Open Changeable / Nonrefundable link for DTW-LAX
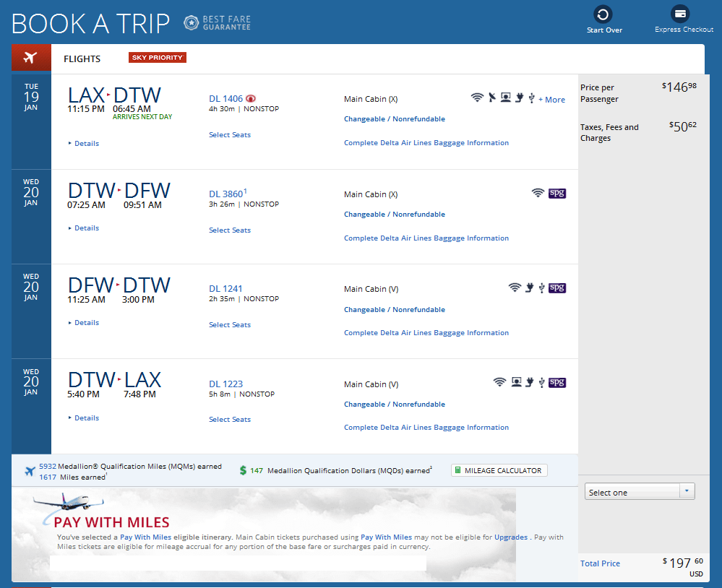Screen dimensions: 722x588 395,405
